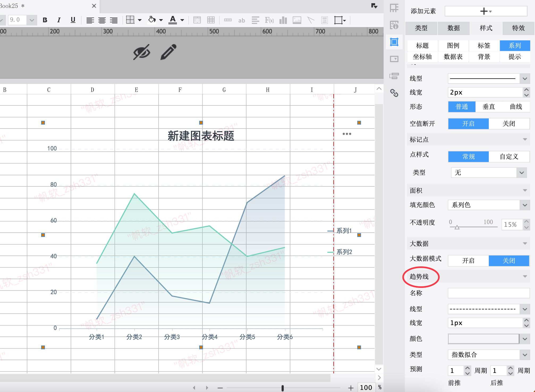Open the font size dropdown
This screenshot has width=535, height=392.
(32, 20)
